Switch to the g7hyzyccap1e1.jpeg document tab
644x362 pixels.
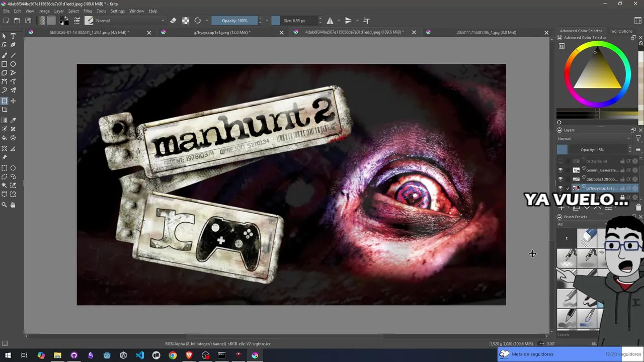click(222, 32)
